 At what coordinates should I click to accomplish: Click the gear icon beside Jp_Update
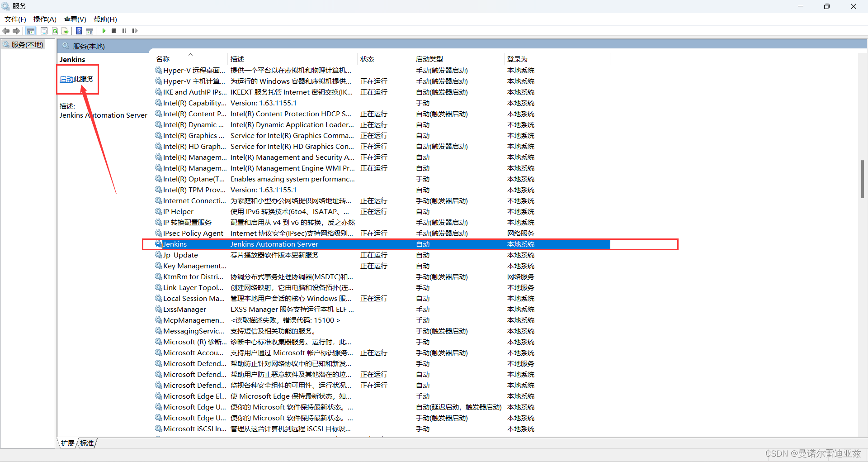point(159,255)
